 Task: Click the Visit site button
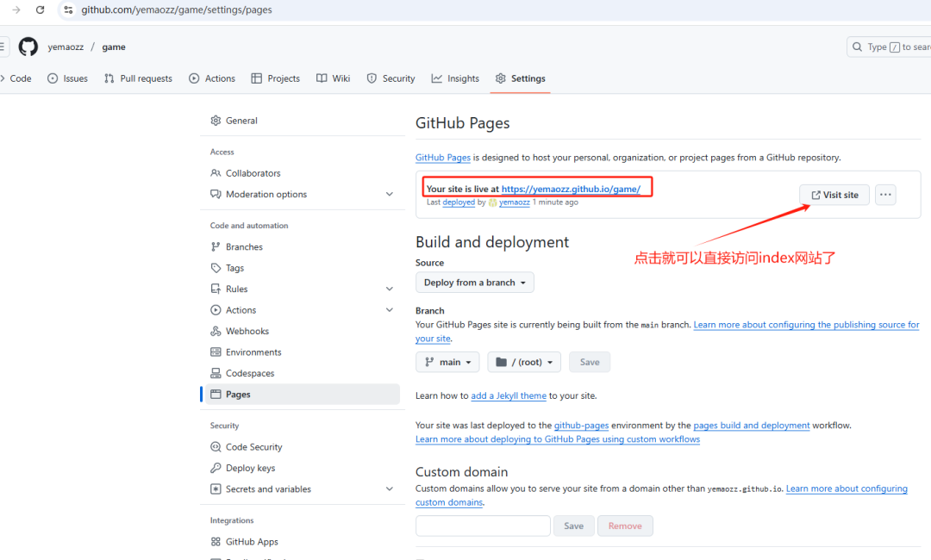click(834, 195)
